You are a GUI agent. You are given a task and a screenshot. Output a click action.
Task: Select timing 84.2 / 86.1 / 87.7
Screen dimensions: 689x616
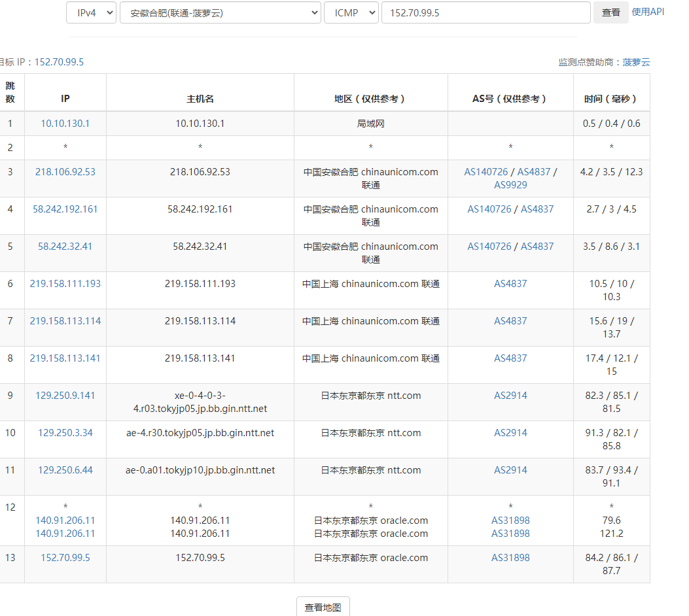611,564
